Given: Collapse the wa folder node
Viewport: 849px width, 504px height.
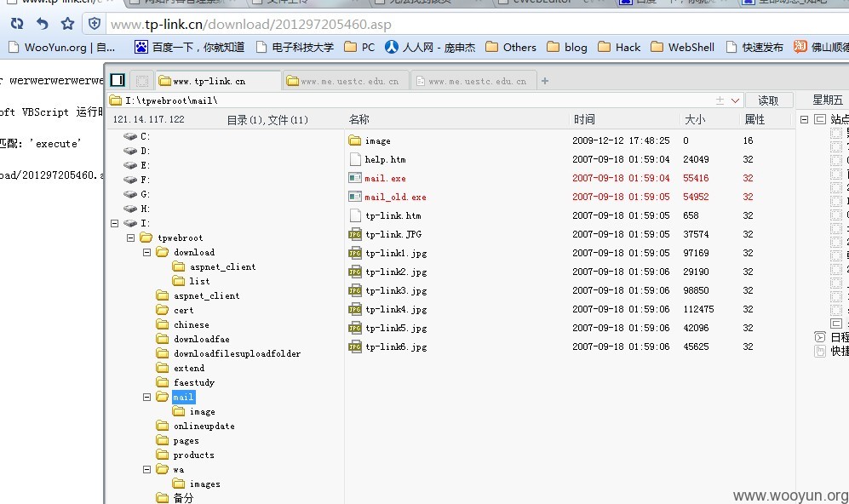Looking at the screenshot, I should click(146, 469).
